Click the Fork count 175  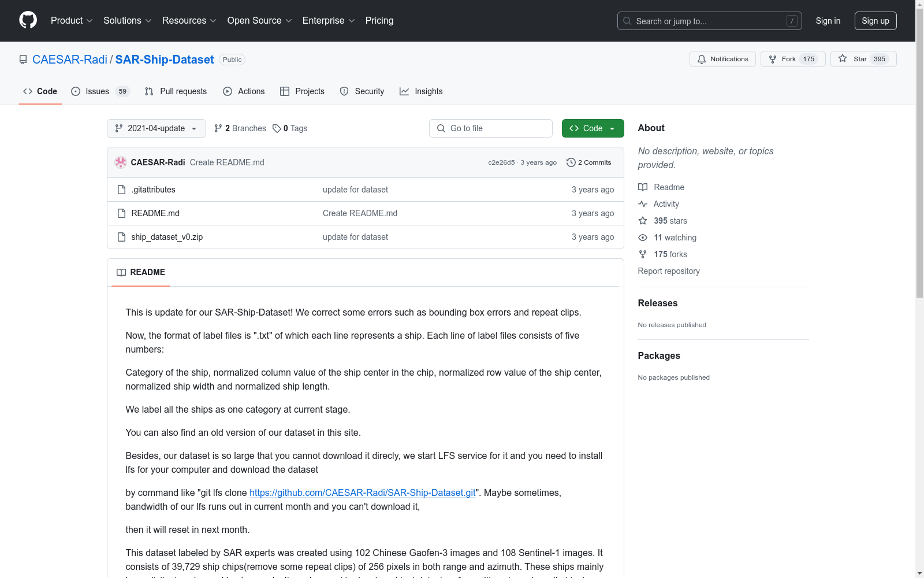click(x=808, y=59)
